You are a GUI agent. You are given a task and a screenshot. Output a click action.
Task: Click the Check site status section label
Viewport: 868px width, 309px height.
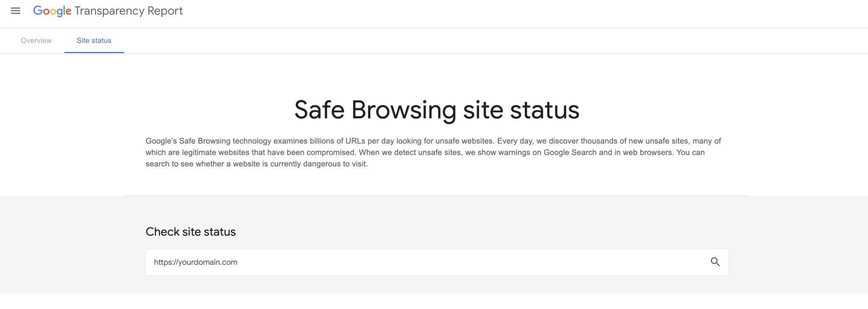click(x=190, y=231)
